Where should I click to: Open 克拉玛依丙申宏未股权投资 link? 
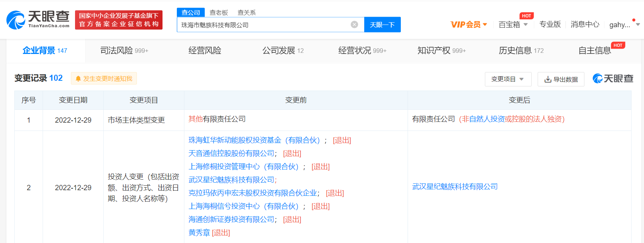[253, 193]
